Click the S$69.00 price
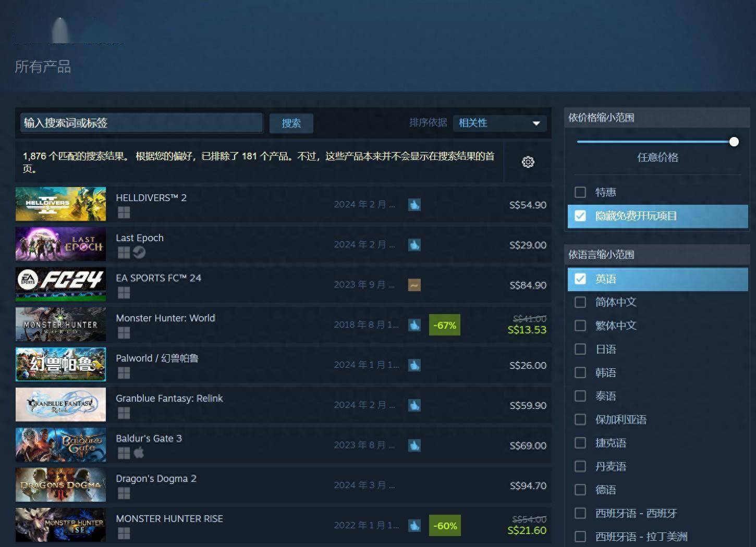Image resolution: width=756 pixels, height=547 pixels. (x=528, y=445)
